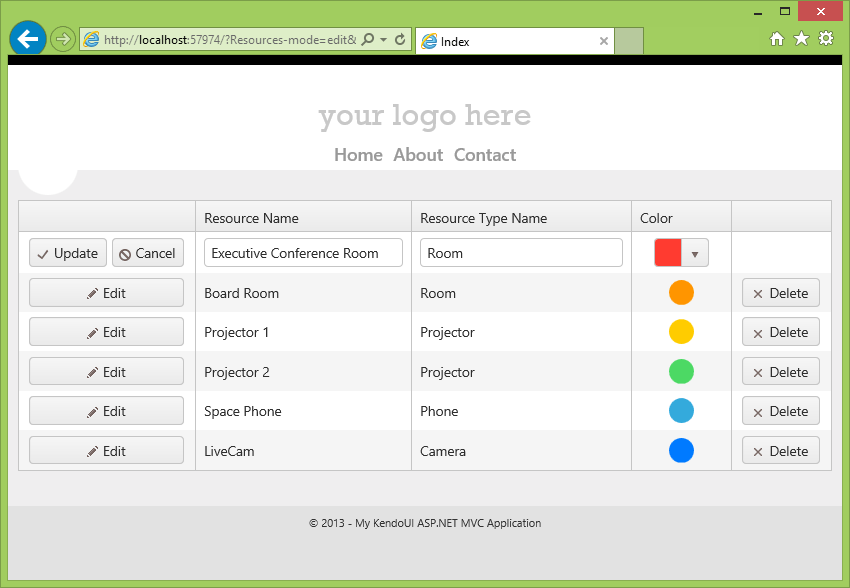
Task: Click the Resource Type Name column header
Action: [521, 218]
